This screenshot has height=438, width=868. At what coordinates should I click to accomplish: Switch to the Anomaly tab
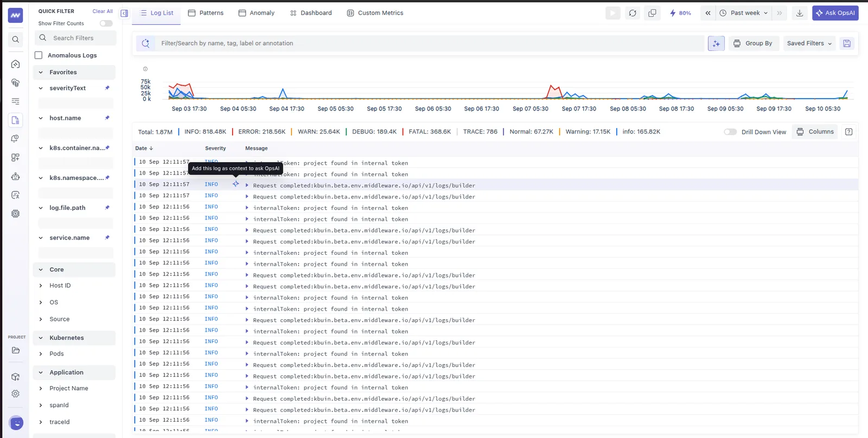pyautogui.click(x=257, y=13)
